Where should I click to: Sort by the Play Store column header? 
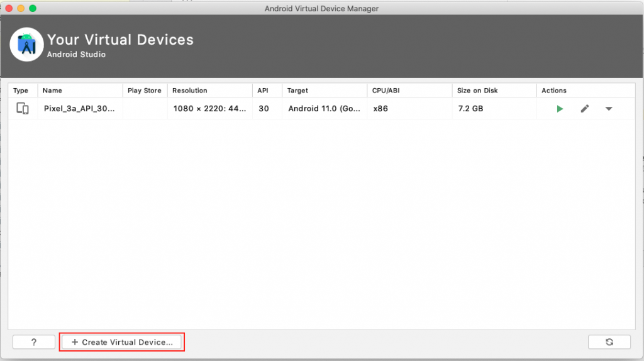pyautogui.click(x=145, y=91)
